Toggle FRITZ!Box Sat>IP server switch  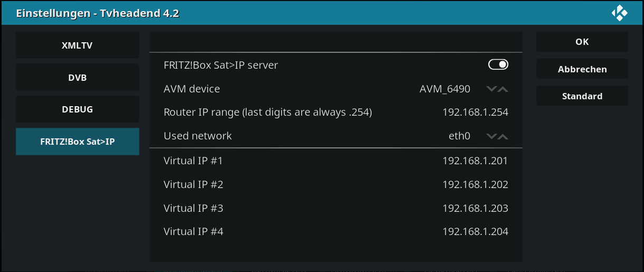point(498,64)
